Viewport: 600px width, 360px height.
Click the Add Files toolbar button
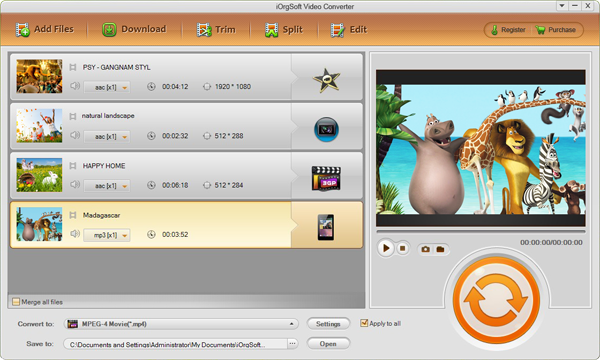pos(44,29)
